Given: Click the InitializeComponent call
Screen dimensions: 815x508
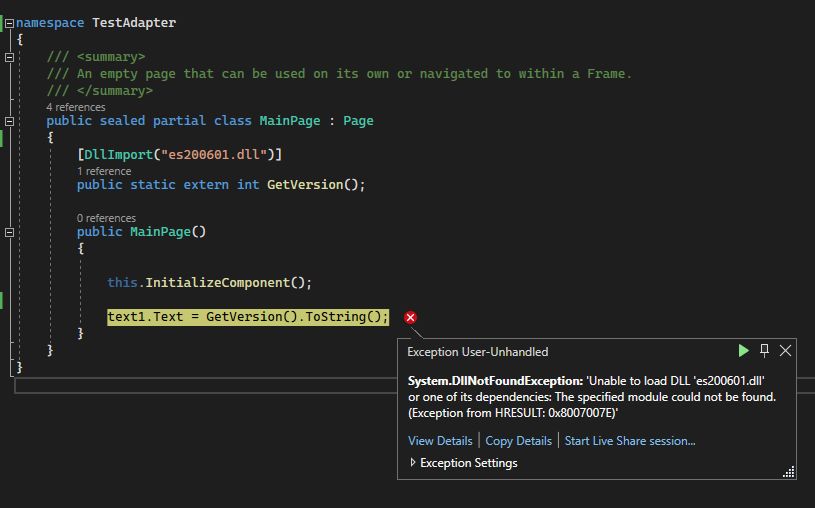Looking at the screenshot, I should 217,282.
